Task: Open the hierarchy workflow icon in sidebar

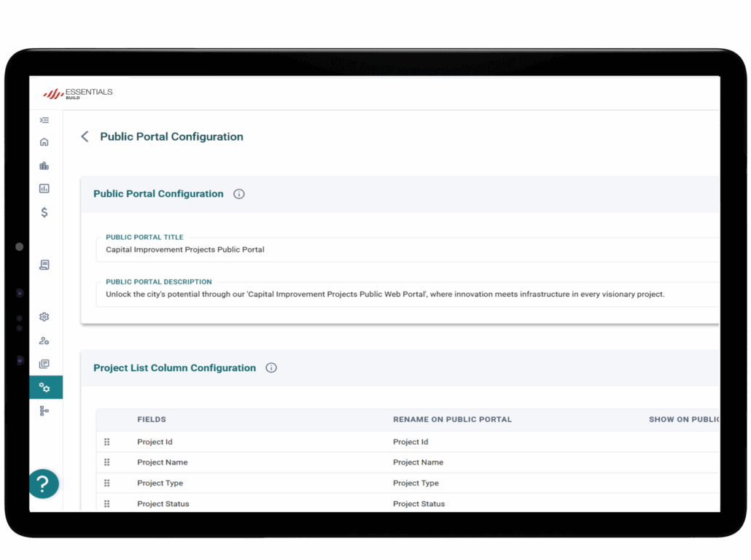Action: [x=44, y=411]
